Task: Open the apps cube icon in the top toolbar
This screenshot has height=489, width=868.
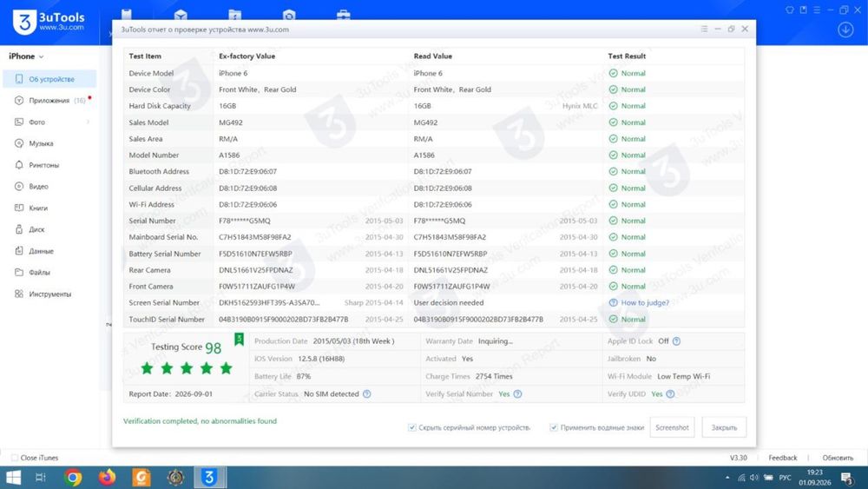Action: coord(181,15)
